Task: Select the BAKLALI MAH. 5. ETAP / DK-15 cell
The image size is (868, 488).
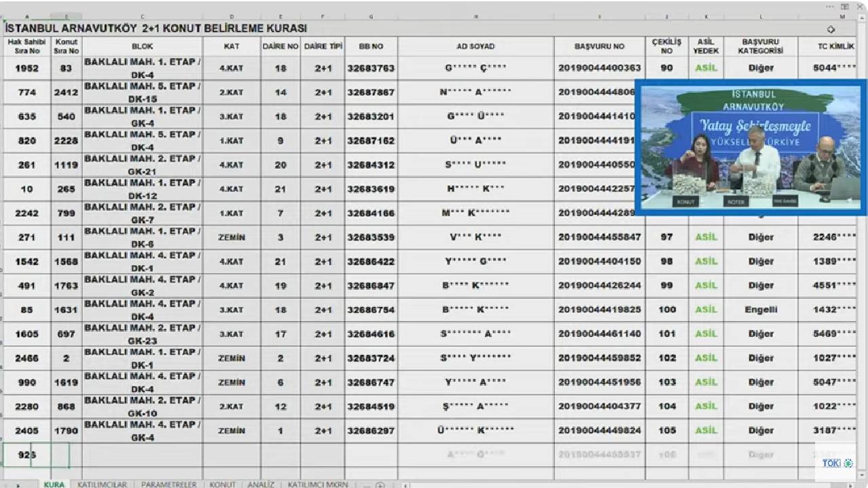Action: pos(142,92)
